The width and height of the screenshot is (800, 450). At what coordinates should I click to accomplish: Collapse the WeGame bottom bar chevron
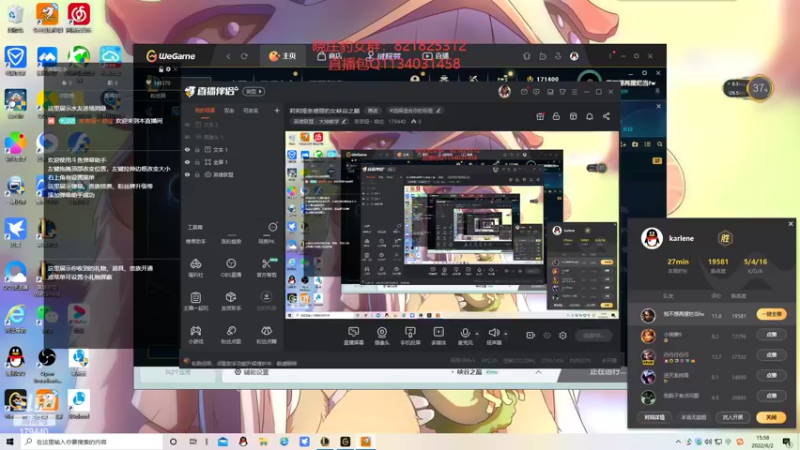[538, 372]
